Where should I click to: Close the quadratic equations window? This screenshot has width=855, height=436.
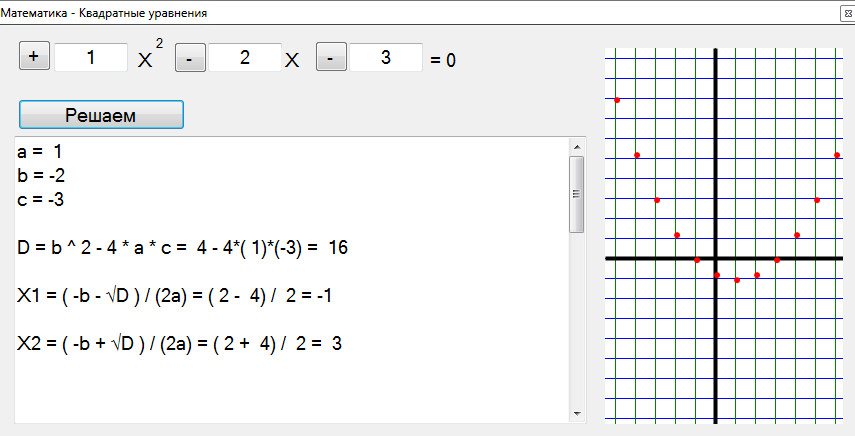[848, 14]
